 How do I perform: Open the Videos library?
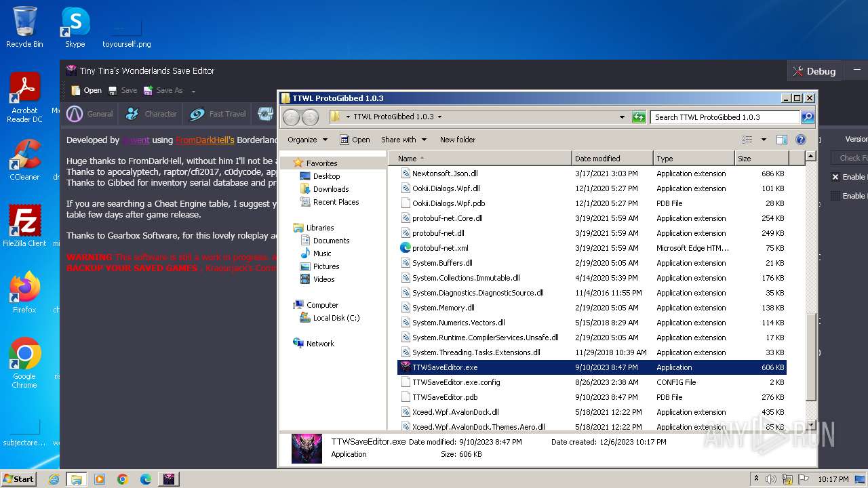click(323, 279)
